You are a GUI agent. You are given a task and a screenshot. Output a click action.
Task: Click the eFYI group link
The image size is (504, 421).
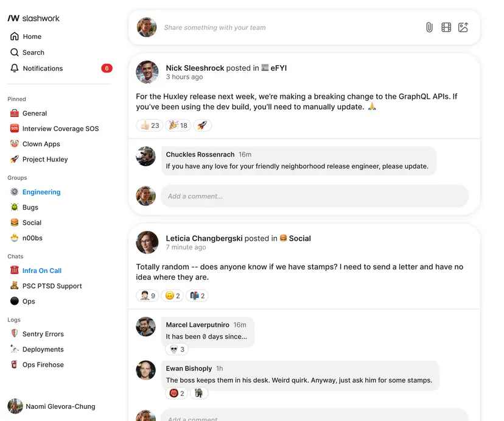278,68
